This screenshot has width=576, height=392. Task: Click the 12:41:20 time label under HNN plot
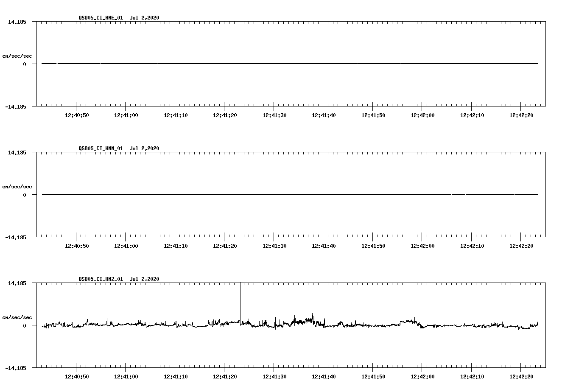point(225,246)
